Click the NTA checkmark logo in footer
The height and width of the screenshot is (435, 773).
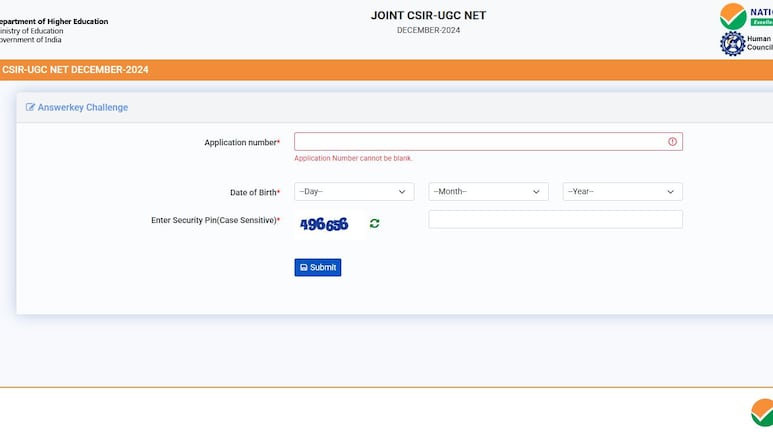click(762, 412)
